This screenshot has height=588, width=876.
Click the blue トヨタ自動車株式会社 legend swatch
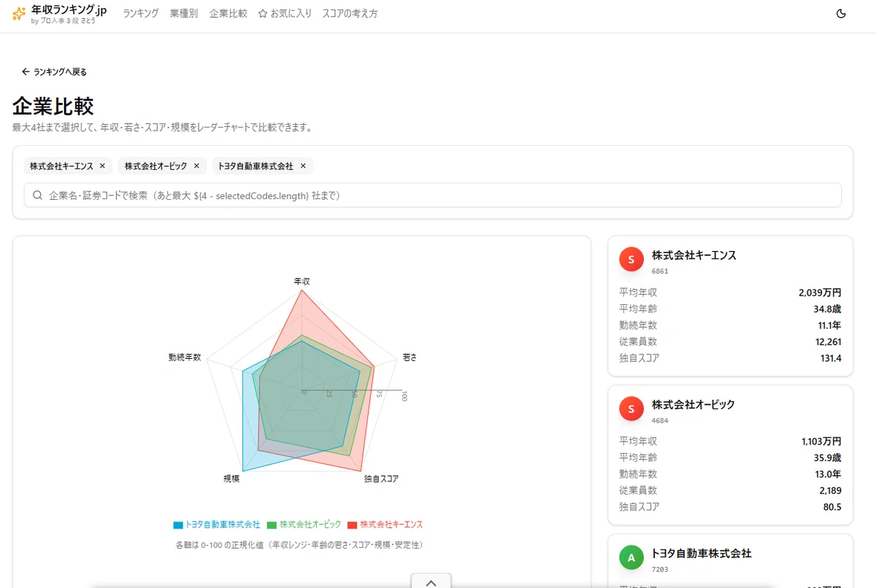click(178, 525)
